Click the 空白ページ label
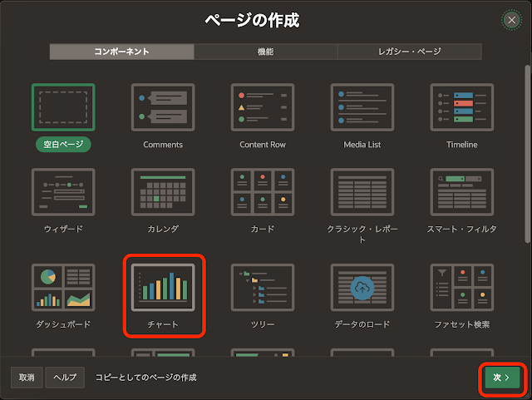 63,145
